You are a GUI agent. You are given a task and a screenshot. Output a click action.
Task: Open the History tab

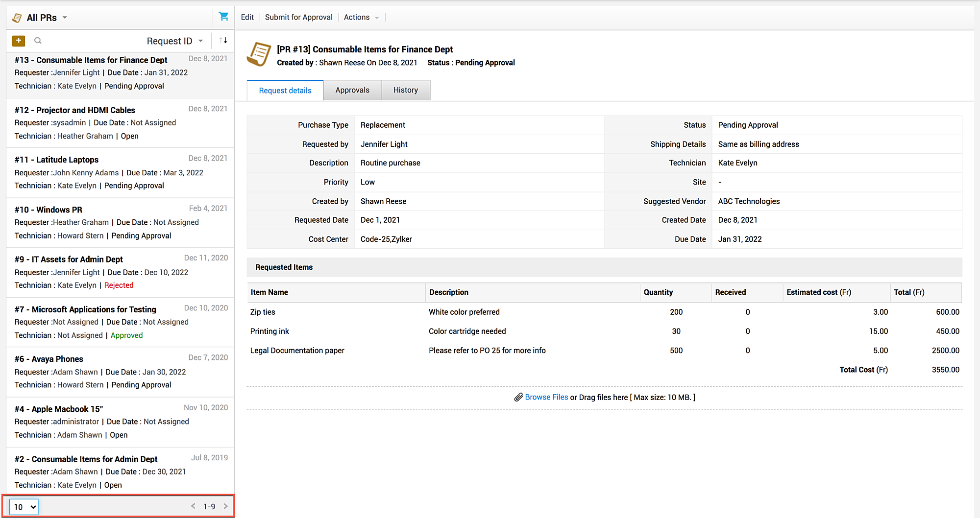pyautogui.click(x=405, y=90)
